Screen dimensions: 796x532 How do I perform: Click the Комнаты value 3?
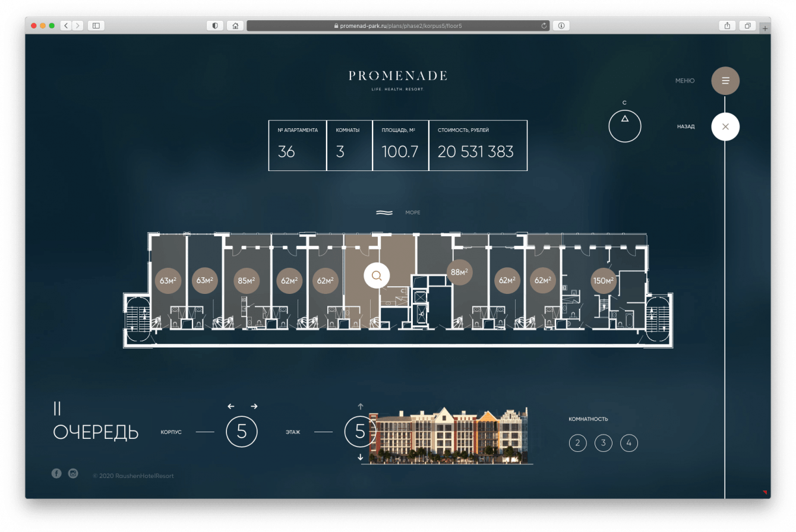pos(340,152)
